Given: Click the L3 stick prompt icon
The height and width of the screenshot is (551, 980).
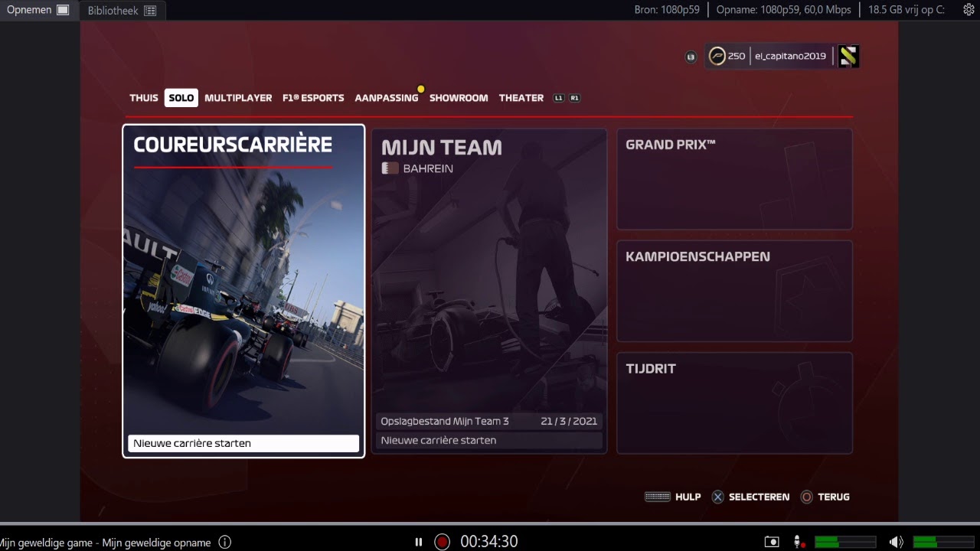Looking at the screenshot, I should coord(691,57).
